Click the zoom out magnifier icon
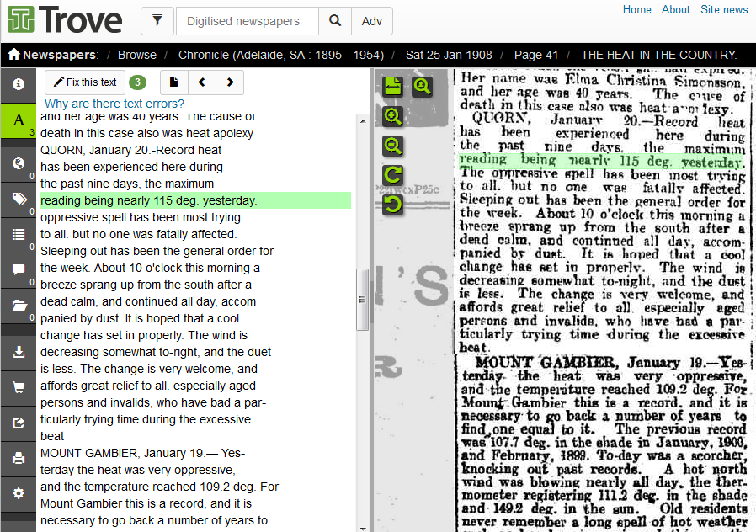Viewport: 756px width, 532px height. pyautogui.click(x=392, y=146)
